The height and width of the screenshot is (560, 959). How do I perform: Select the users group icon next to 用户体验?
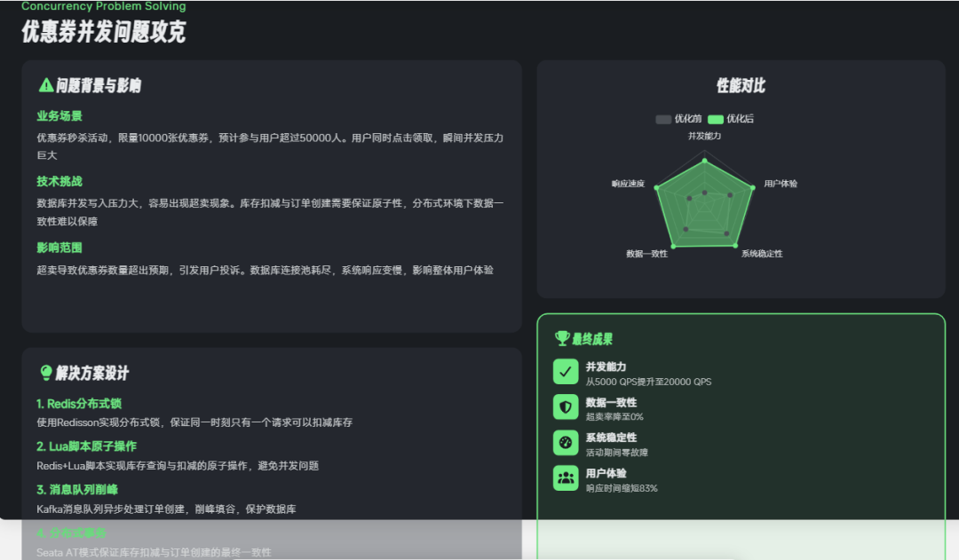tap(566, 478)
